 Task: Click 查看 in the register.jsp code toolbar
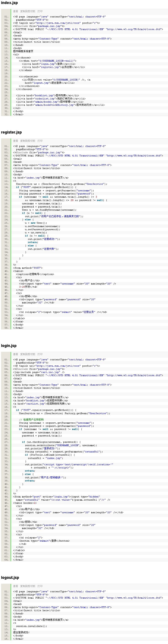(16, 141)
